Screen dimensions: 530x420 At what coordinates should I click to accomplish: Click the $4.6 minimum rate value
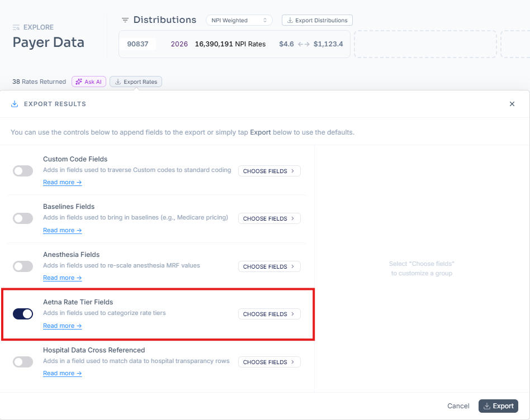pyautogui.click(x=286, y=44)
